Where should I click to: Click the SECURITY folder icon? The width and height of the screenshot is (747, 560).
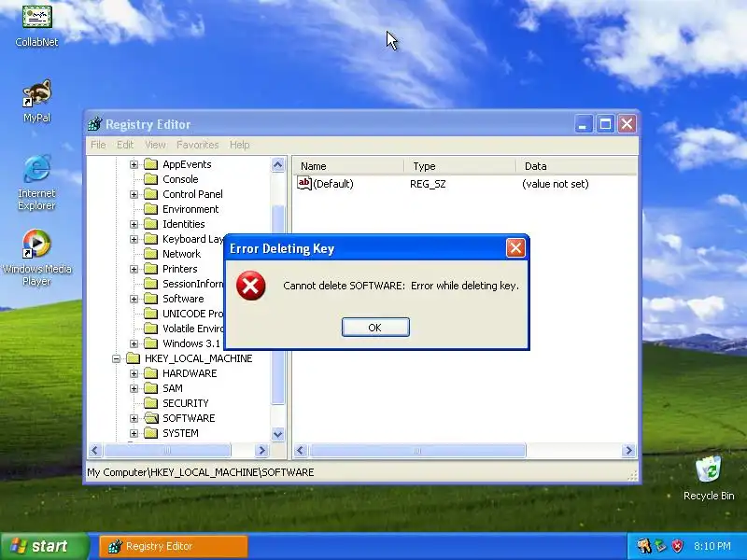click(x=151, y=403)
